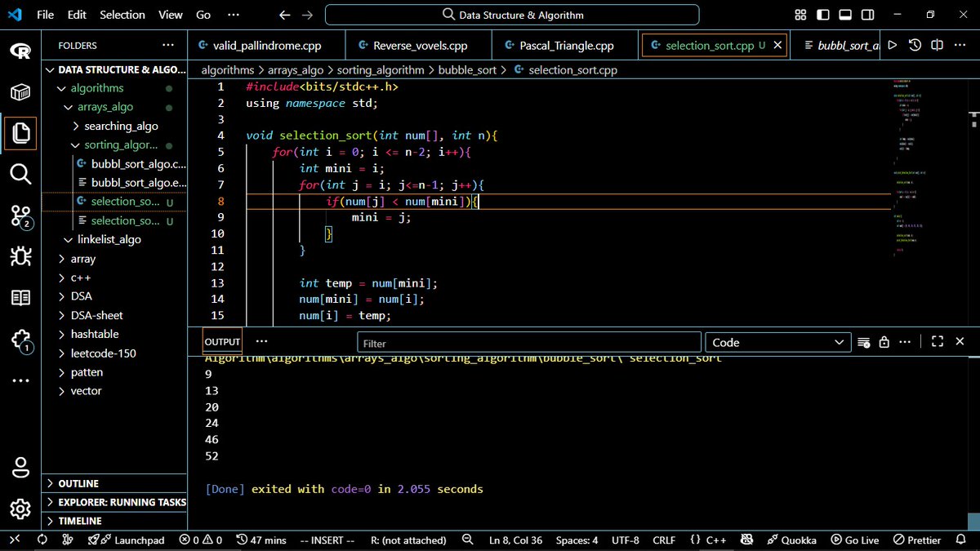Click the Data Structure & Algorithm search box
The image size is (980, 551).
(512, 15)
